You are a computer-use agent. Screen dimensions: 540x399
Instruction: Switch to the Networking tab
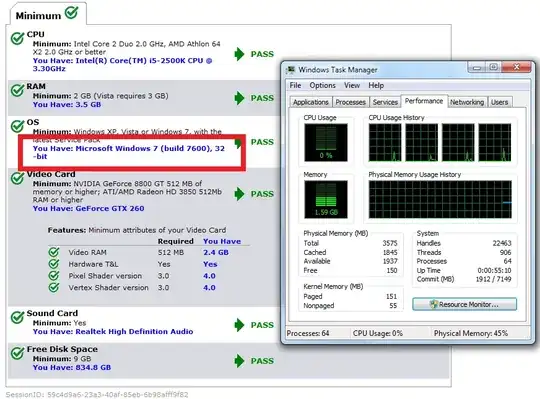pos(467,102)
